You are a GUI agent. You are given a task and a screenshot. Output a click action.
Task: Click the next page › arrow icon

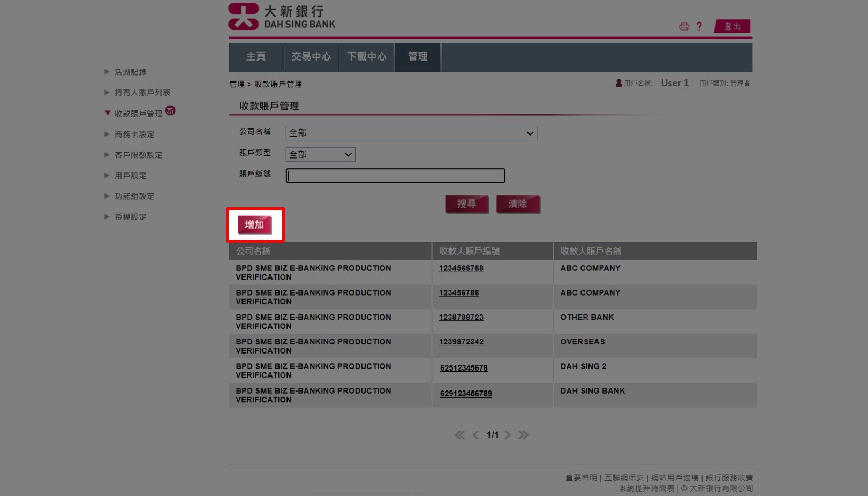(508, 435)
